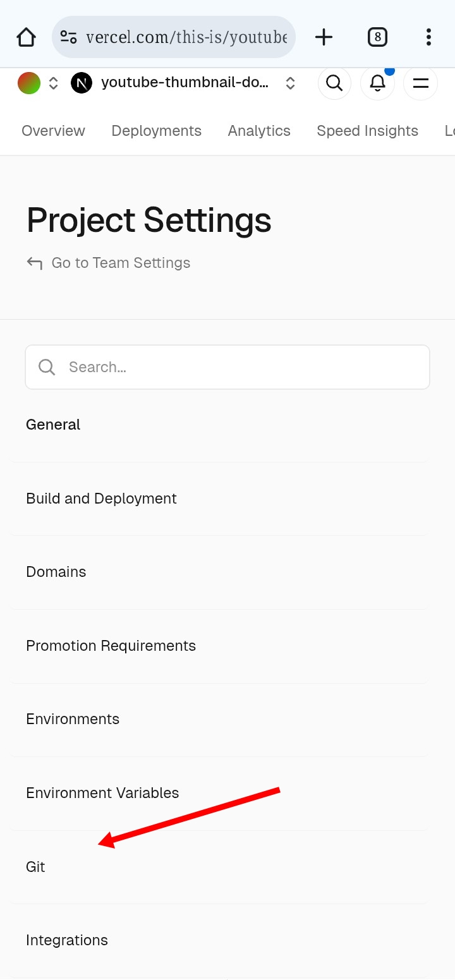Open a new browser tab with plus icon

[x=324, y=37]
